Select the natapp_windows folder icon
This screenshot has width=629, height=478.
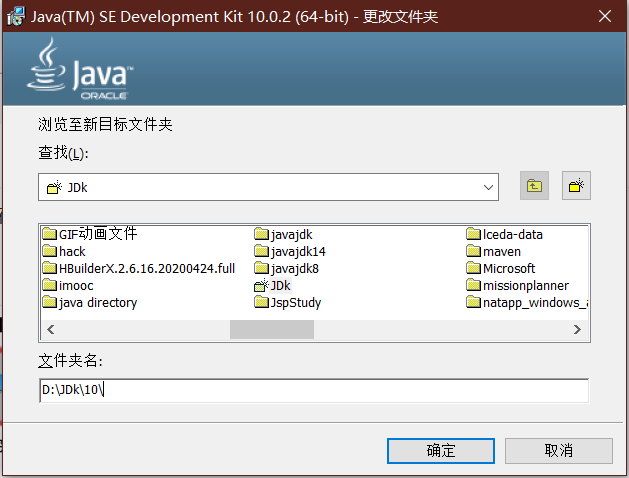pyautogui.click(x=473, y=302)
